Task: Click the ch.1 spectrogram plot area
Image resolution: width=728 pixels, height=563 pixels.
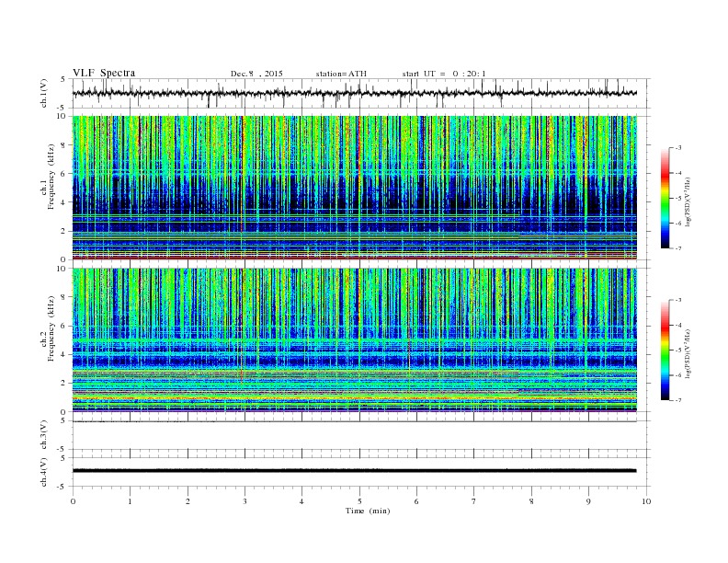Action: coord(355,188)
